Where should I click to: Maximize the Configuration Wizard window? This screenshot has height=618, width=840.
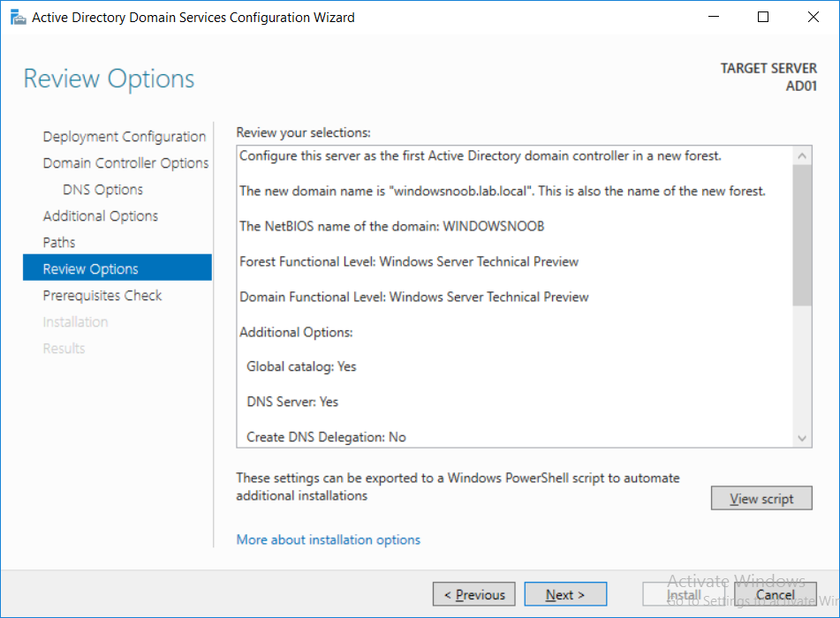[x=763, y=17]
